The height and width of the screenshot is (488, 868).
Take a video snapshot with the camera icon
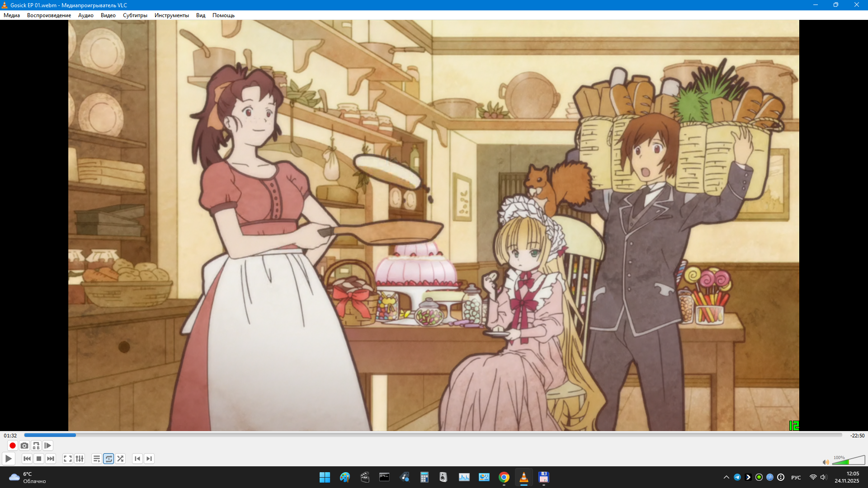pos(24,446)
